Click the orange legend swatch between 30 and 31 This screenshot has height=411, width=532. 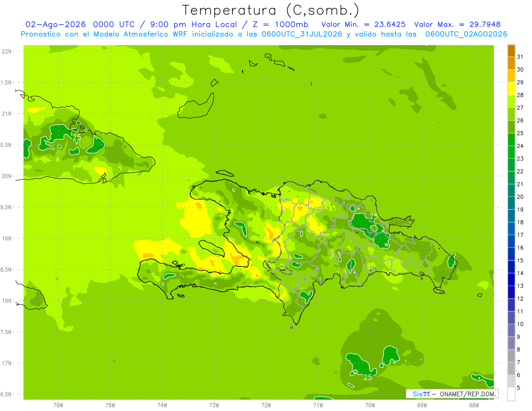click(511, 63)
